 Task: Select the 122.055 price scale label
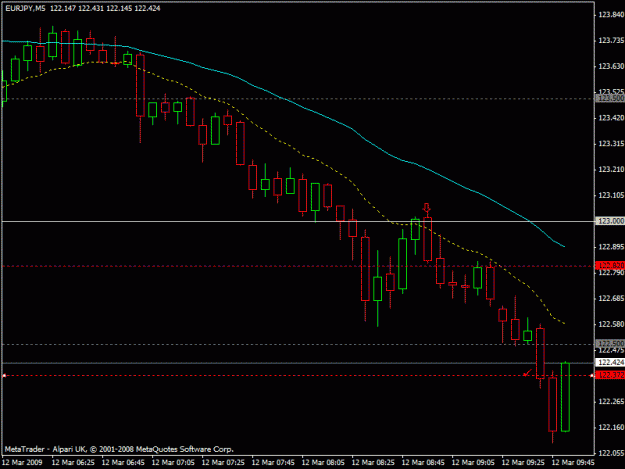click(x=611, y=453)
